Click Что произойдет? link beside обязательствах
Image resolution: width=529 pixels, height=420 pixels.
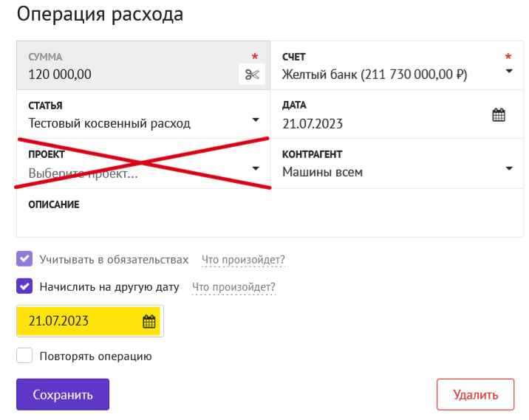click(243, 260)
